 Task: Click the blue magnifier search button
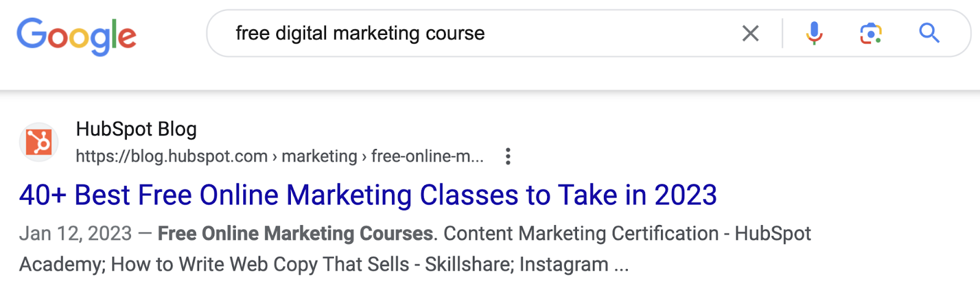929,33
